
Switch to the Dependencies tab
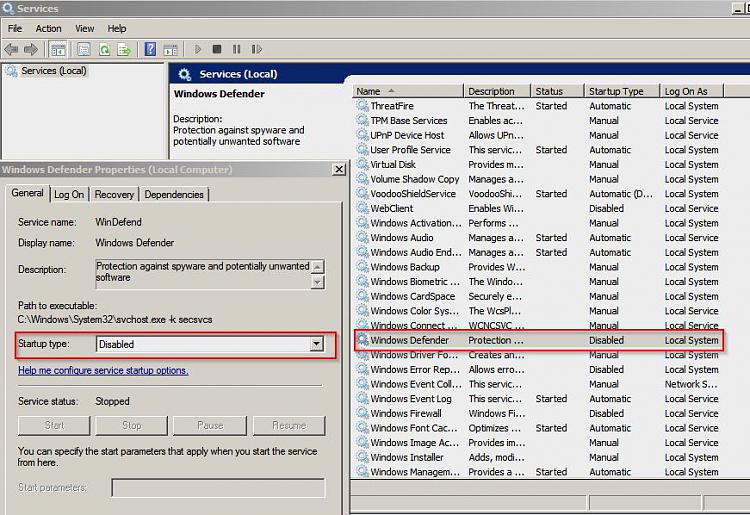pos(174,195)
